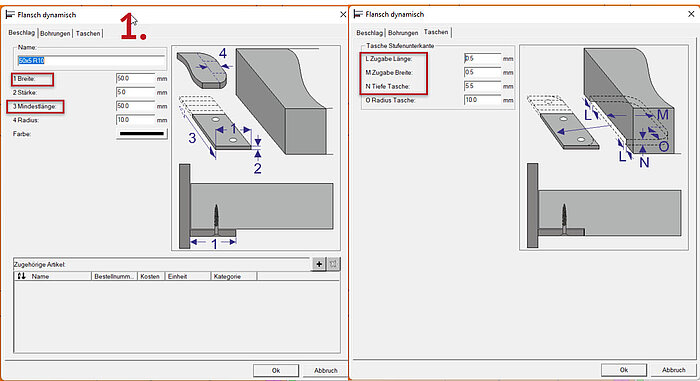
Task: Close the right Flansch dynamisch dialog
Action: pos(691,14)
